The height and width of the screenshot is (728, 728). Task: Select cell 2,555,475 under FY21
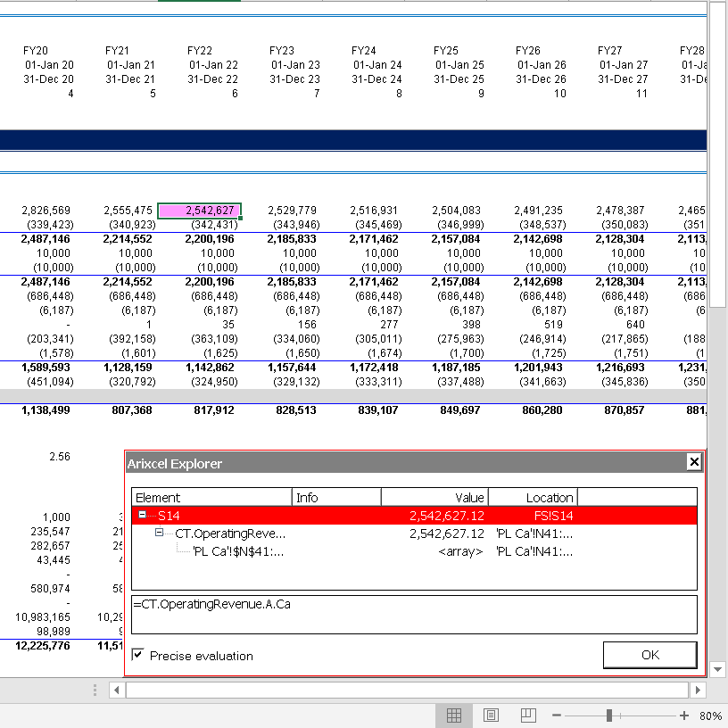(x=128, y=211)
